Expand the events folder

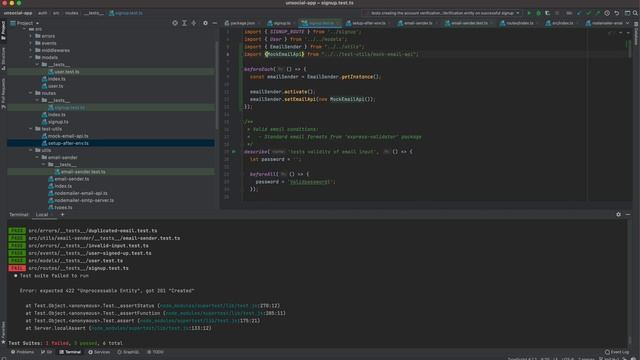coord(31,43)
